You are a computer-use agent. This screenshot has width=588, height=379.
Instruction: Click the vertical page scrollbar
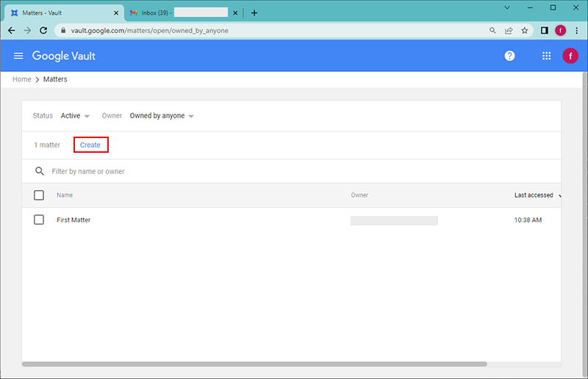tap(585, 225)
